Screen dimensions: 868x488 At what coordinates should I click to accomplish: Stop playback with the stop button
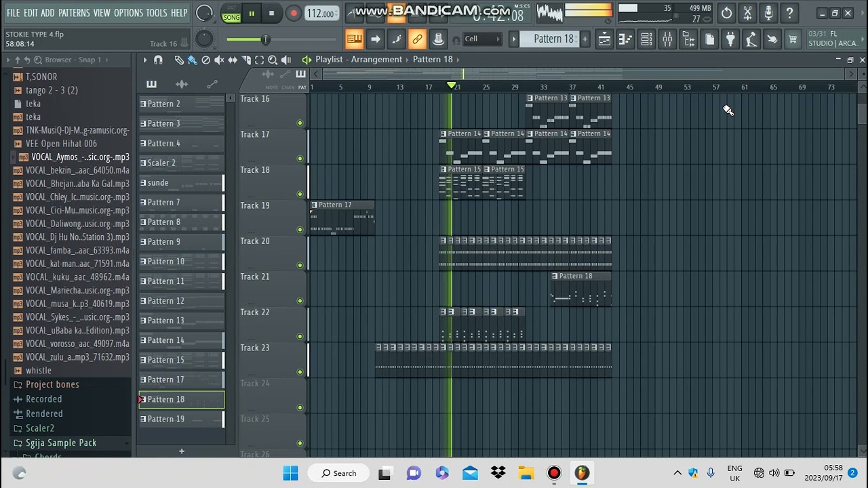[271, 13]
